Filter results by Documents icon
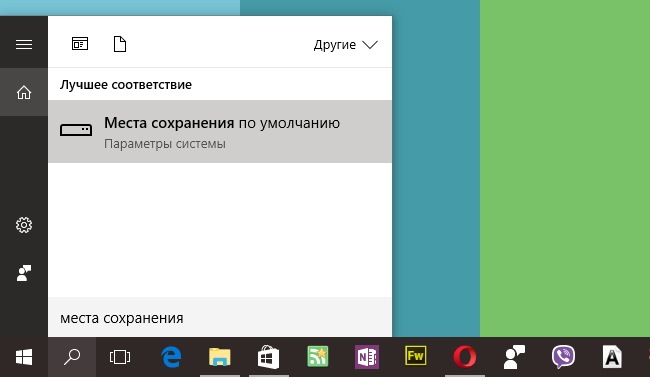 pos(120,44)
